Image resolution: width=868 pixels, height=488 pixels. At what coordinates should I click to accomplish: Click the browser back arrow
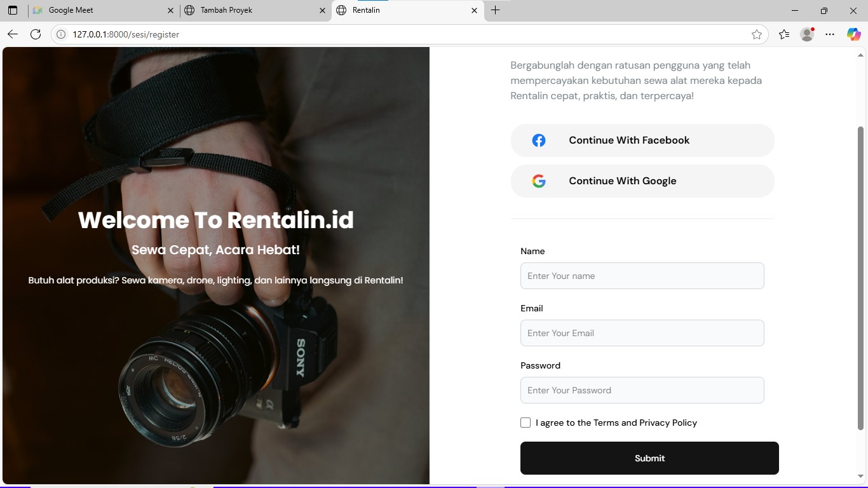coord(13,34)
